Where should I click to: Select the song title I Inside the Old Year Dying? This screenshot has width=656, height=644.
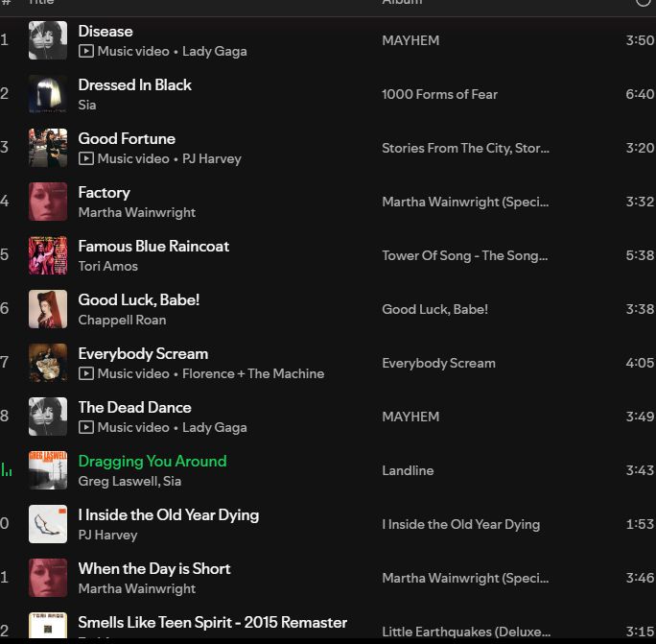point(169,515)
